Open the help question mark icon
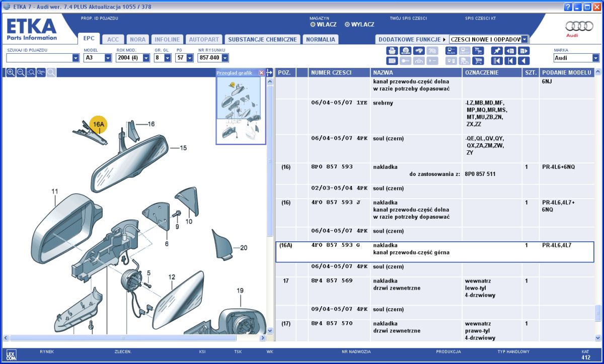Image resolution: width=604 pixels, height=364 pixels. 568,7
